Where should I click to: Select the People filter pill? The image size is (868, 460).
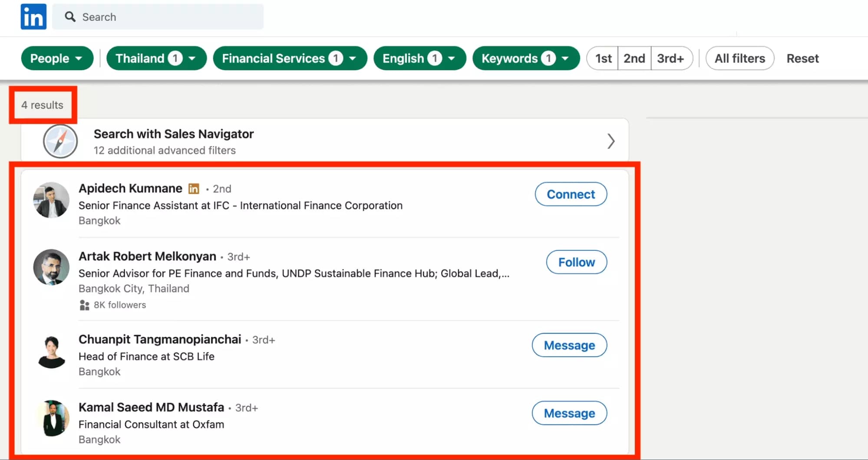[57, 58]
